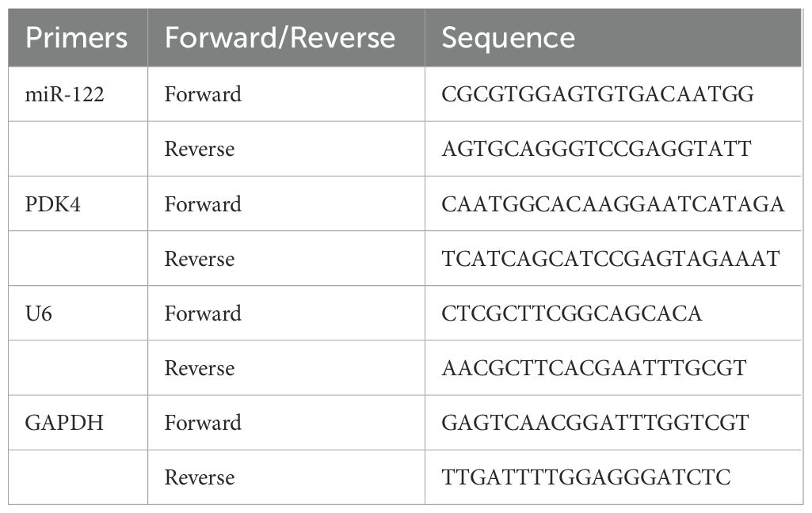Image resolution: width=812 pixels, height=513 pixels.
Task: Select the miR-122 primer name cell
Action: click(x=55, y=94)
